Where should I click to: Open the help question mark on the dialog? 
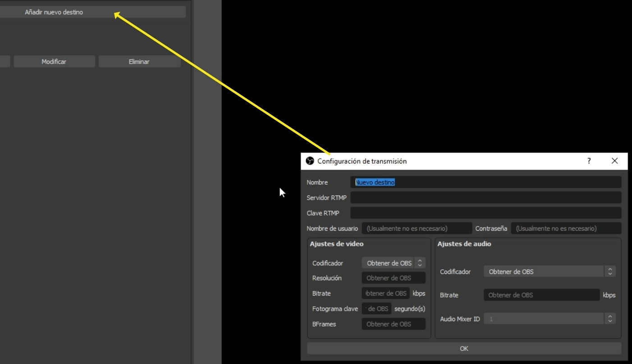click(588, 161)
